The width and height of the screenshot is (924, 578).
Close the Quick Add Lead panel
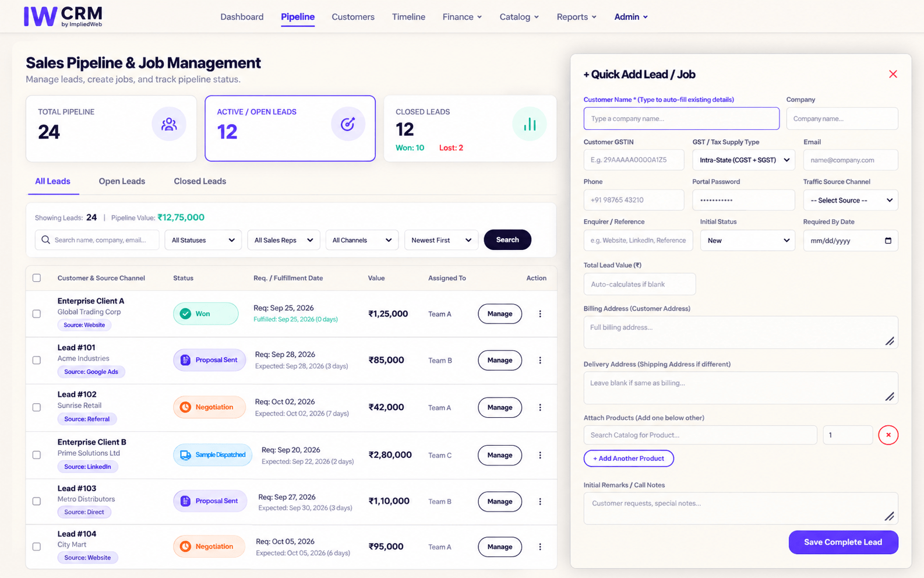[893, 74]
